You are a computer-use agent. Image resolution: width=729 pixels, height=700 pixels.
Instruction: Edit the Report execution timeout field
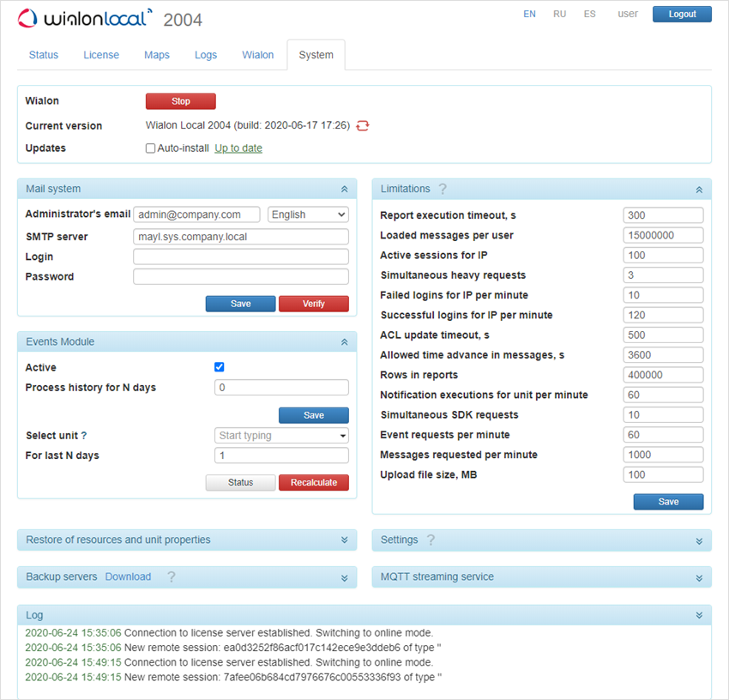[664, 215]
